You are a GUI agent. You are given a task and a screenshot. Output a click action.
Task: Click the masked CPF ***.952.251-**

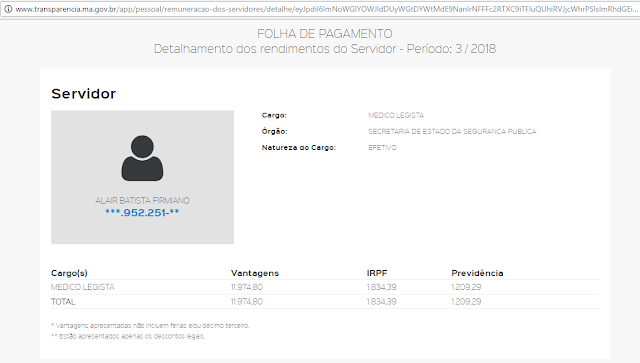click(142, 213)
